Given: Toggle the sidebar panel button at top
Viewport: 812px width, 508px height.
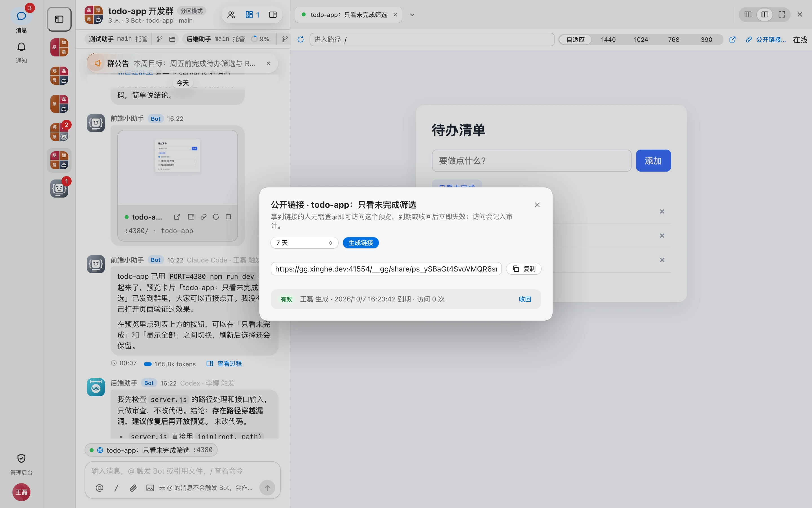Looking at the screenshot, I should coord(59,19).
